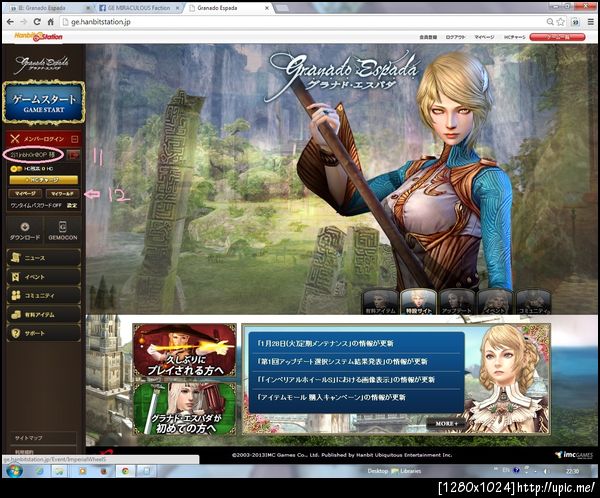Viewport: 600px width, 498px height.
Task: Click the question shield icon next to Support
Action: [16, 333]
